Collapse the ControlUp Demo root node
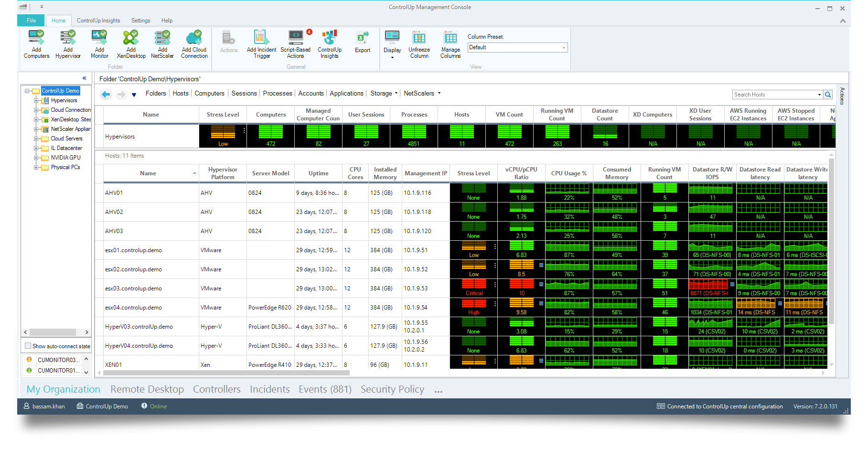This screenshot has width=868, height=449. click(x=27, y=91)
